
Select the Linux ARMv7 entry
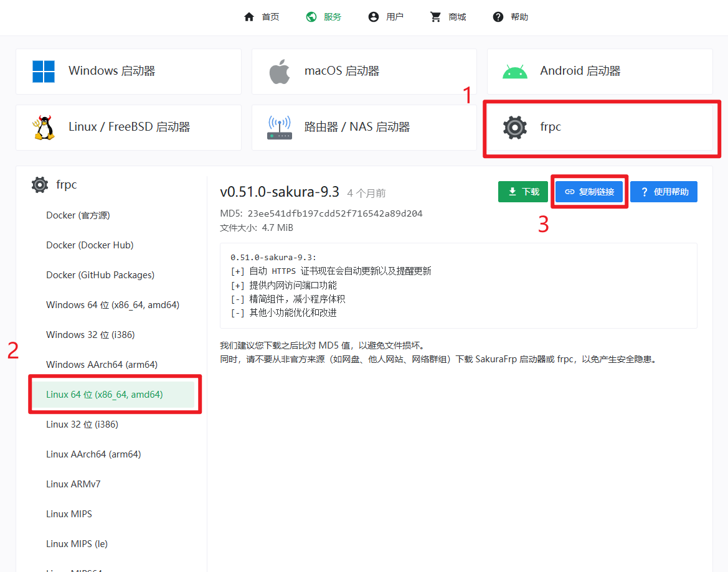[73, 484]
